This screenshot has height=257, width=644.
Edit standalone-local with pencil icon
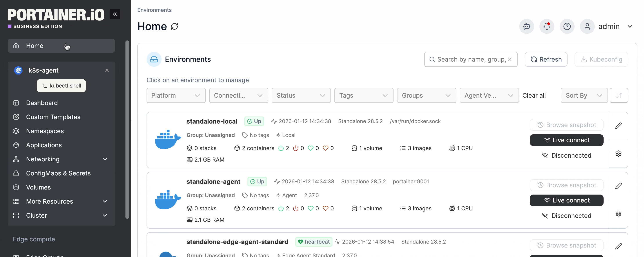[x=618, y=126]
